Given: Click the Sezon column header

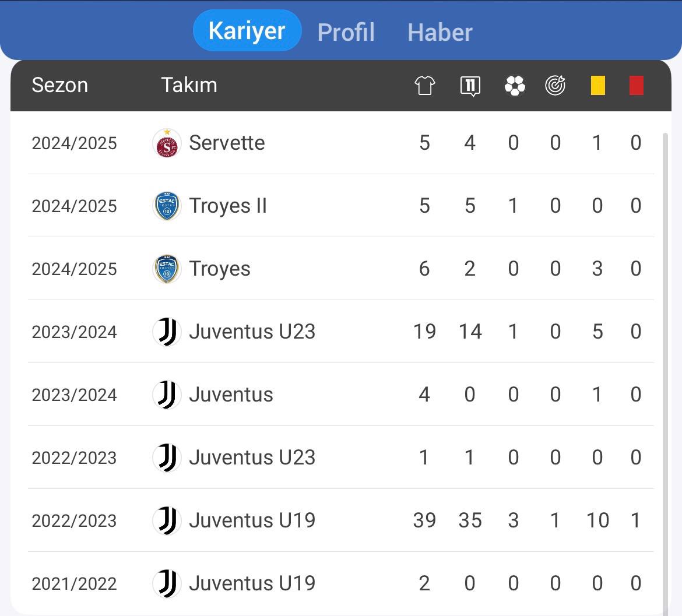Looking at the screenshot, I should (x=60, y=85).
